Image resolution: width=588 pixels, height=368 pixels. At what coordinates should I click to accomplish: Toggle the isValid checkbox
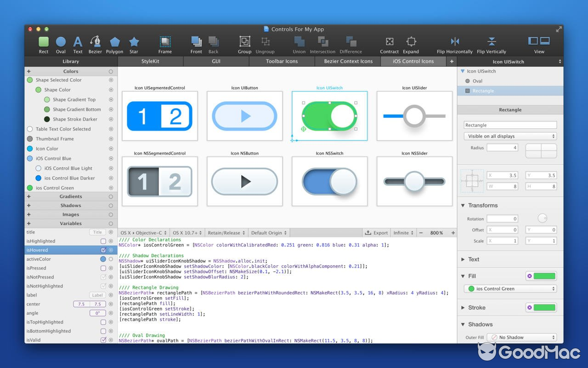pyautogui.click(x=103, y=339)
